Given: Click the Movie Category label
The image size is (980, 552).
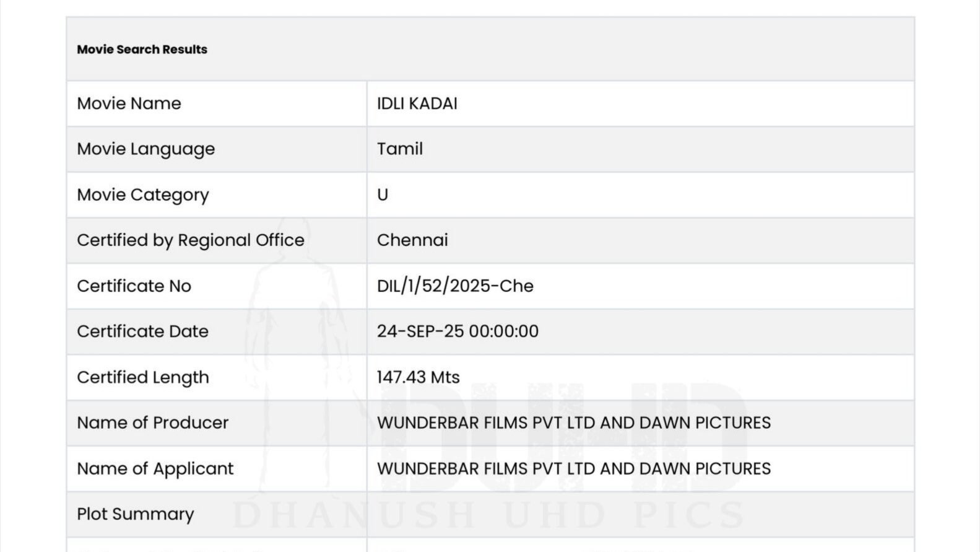Looking at the screenshot, I should [x=143, y=195].
